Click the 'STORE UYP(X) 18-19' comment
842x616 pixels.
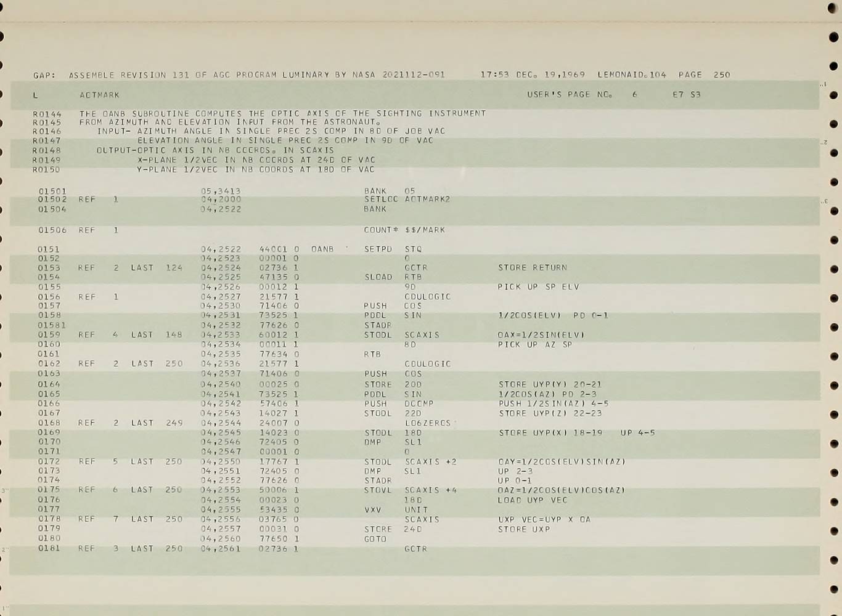coord(550,433)
